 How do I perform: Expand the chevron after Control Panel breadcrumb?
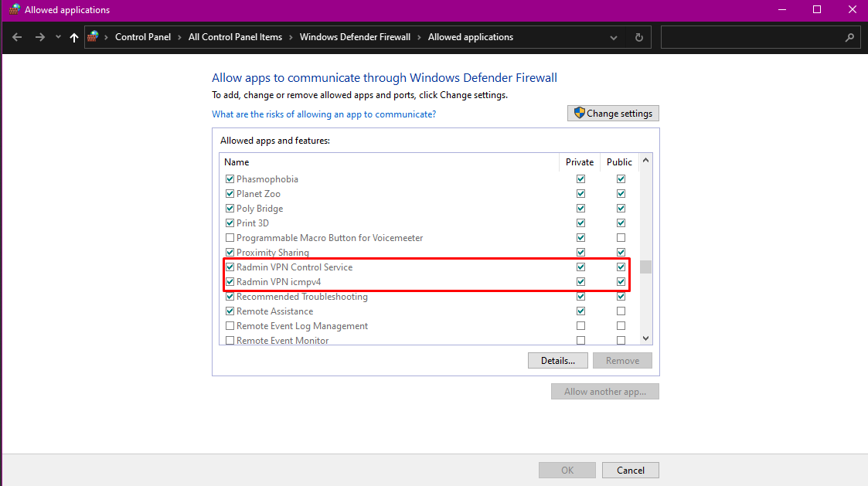(x=179, y=37)
